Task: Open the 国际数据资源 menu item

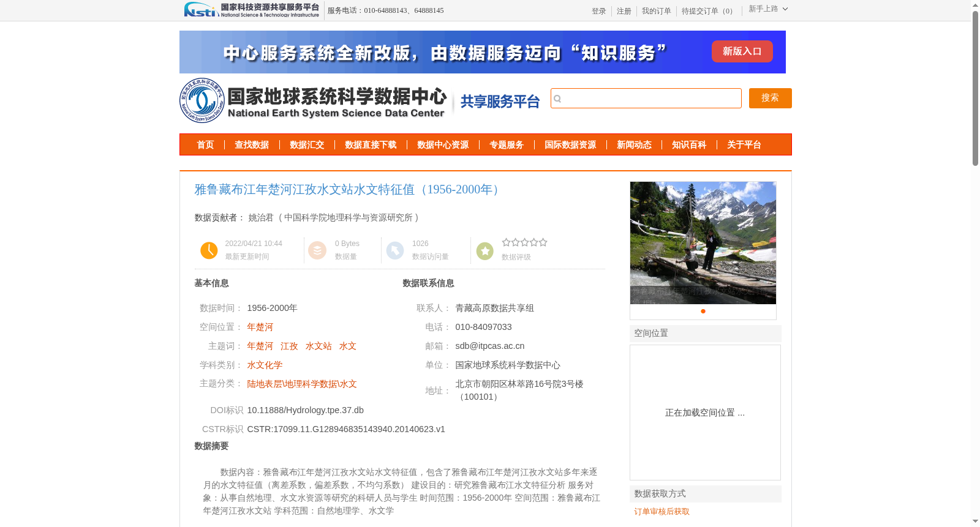Action: (570, 145)
